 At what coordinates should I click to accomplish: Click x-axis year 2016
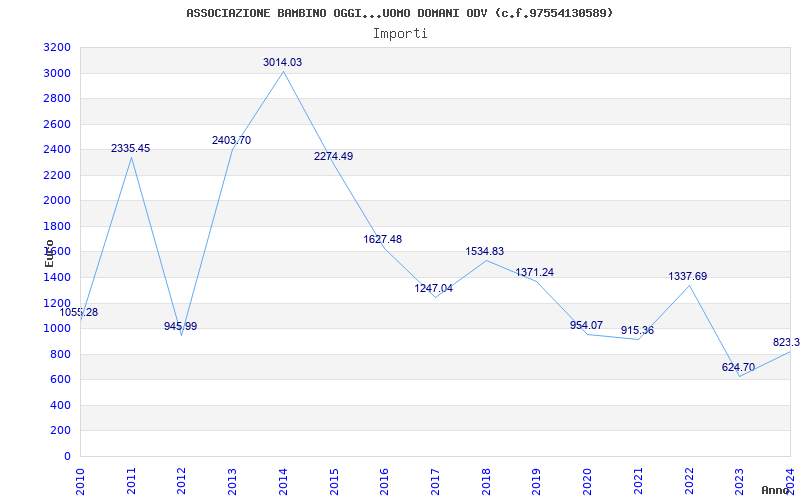385,481
